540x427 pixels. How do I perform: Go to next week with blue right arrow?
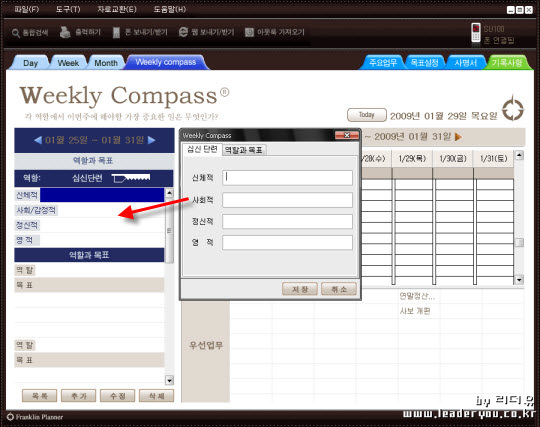point(151,140)
